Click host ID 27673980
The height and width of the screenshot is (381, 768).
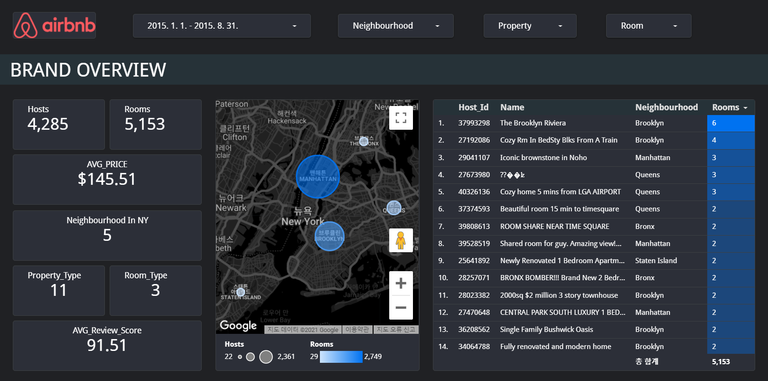pyautogui.click(x=474, y=175)
